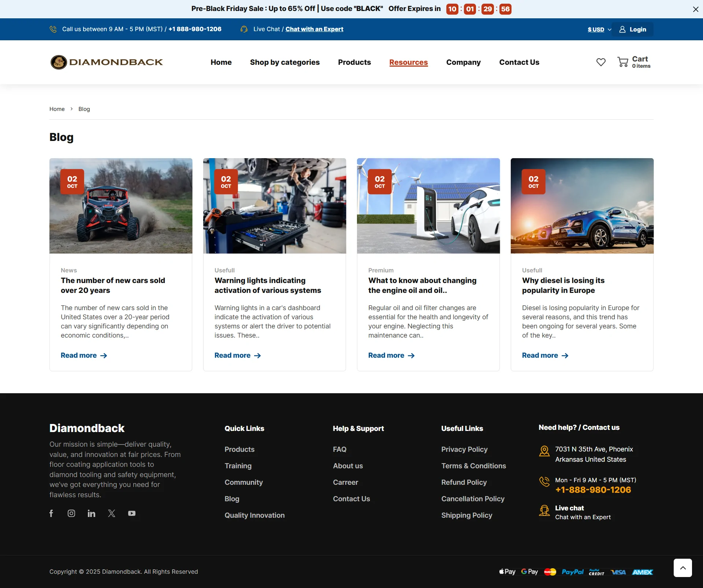The image size is (703, 588).
Task: Click the PayPal Credit icon
Action: tap(596, 572)
